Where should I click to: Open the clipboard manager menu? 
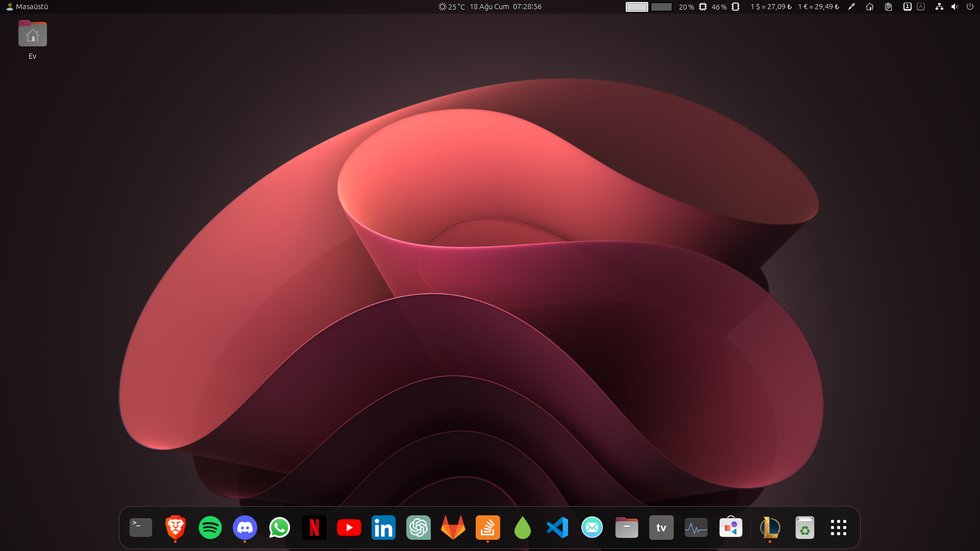pyautogui.click(x=888, y=7)
